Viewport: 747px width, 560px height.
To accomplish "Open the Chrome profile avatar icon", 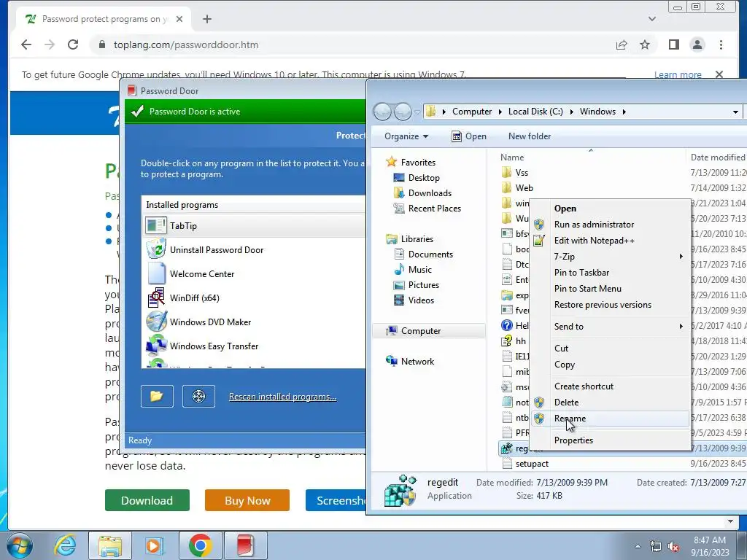I will coord(697,44).
